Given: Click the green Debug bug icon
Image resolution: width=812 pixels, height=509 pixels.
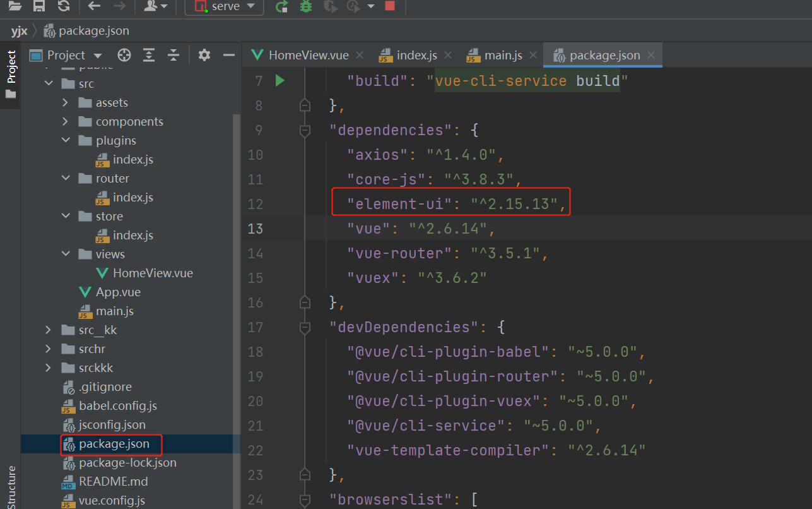Looking at the screenshot, I should point(306,6).
